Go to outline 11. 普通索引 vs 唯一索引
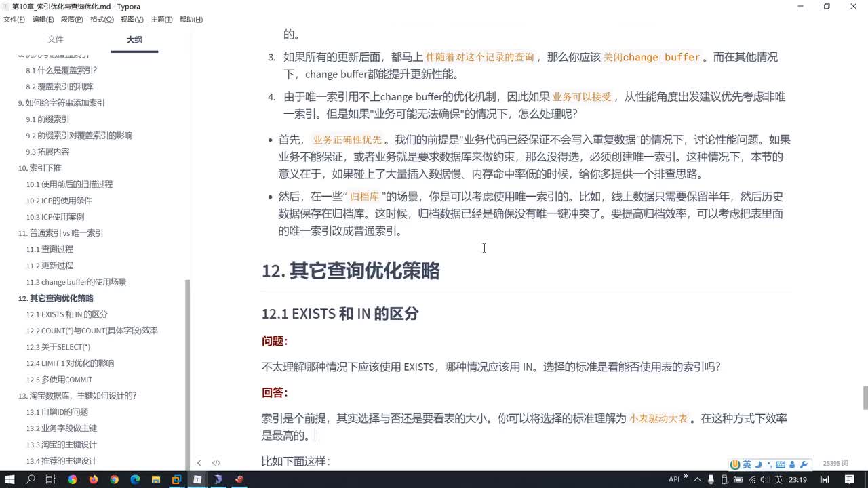Screen dimensions: 868x488 (60, 233)
